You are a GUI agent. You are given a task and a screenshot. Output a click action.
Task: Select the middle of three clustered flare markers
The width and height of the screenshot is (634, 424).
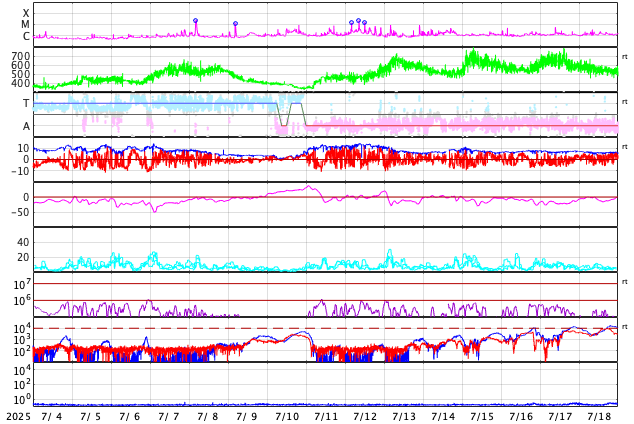pos(359,21)
